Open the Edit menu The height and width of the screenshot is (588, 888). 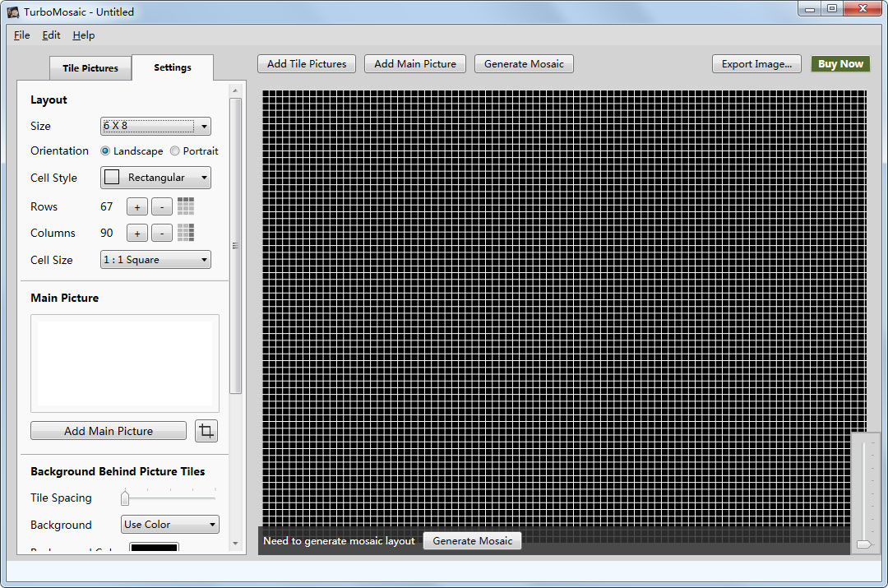[51, 35]
